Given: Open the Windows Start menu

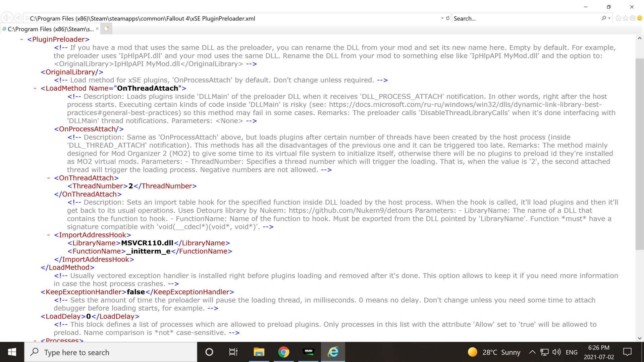Looking at the screenshot, I should [12, 352].
